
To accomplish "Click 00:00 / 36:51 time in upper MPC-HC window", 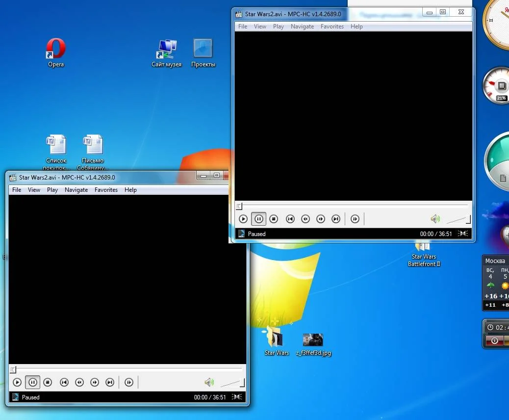I will point(435,234).
